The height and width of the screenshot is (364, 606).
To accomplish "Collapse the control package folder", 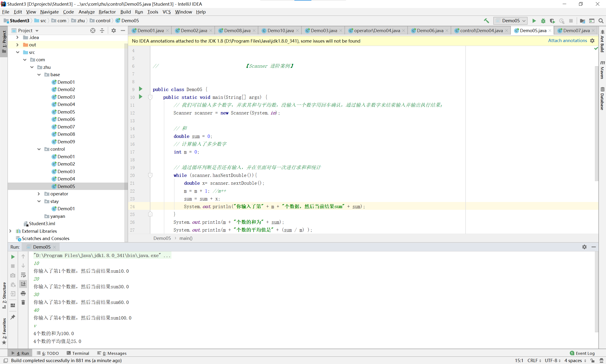I will [39, 149].
